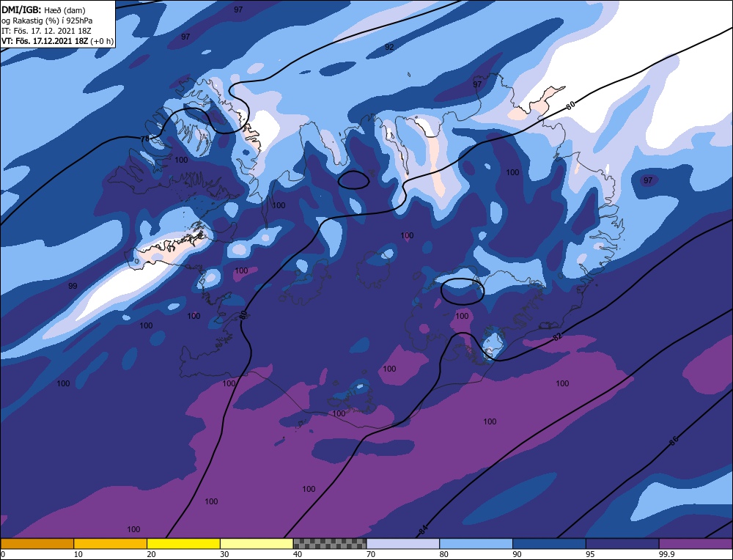The image size is (733, 560).
Task: Select the 'og Rakastig (%) í 925hPa' line
Action: click(47, 21)
